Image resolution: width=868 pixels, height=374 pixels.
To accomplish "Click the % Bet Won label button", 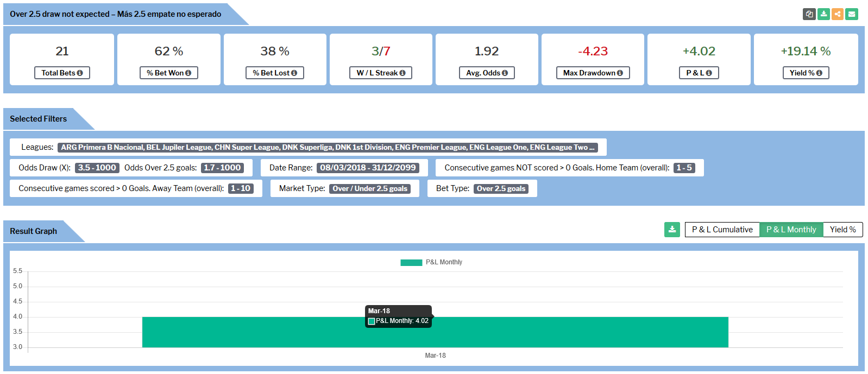I will [x=169, y=73].
